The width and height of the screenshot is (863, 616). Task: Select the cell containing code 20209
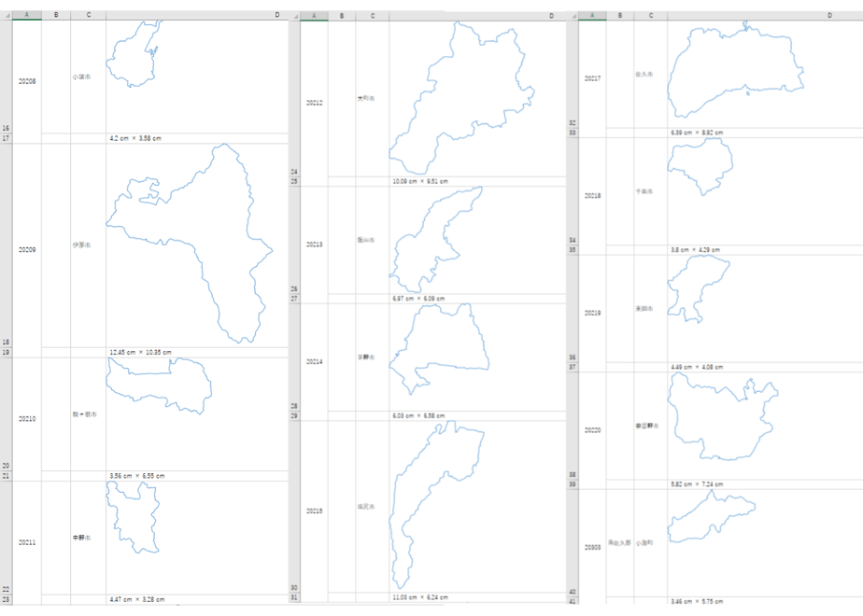[x=27, y=250]
